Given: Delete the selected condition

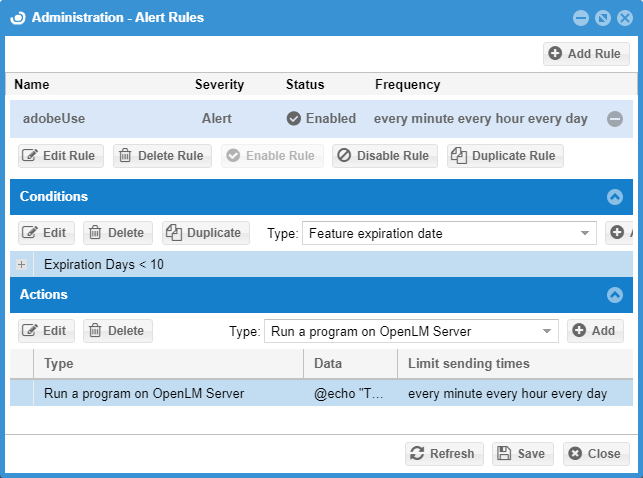Looking at the screenshot, I should pyautogui.click(x=117, y=233).
